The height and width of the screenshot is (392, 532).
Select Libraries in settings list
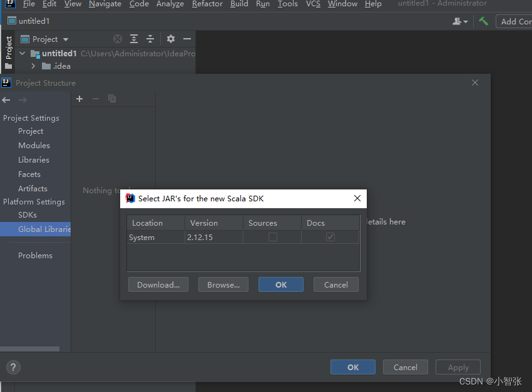pyautogui.click(x=34, y=160)
